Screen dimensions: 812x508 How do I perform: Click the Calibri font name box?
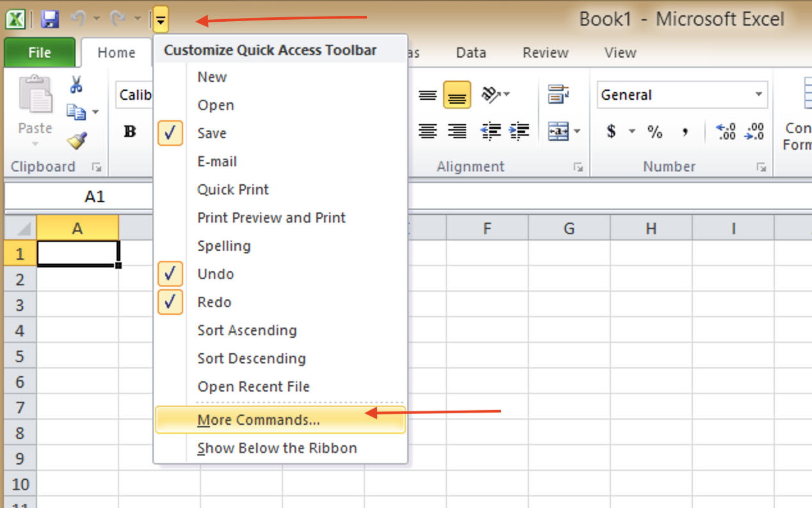(x=134, y=95)
